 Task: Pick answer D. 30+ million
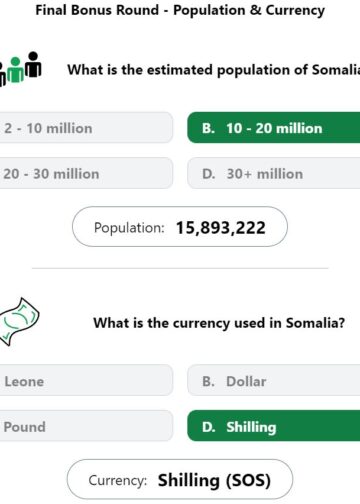(274, 173)
